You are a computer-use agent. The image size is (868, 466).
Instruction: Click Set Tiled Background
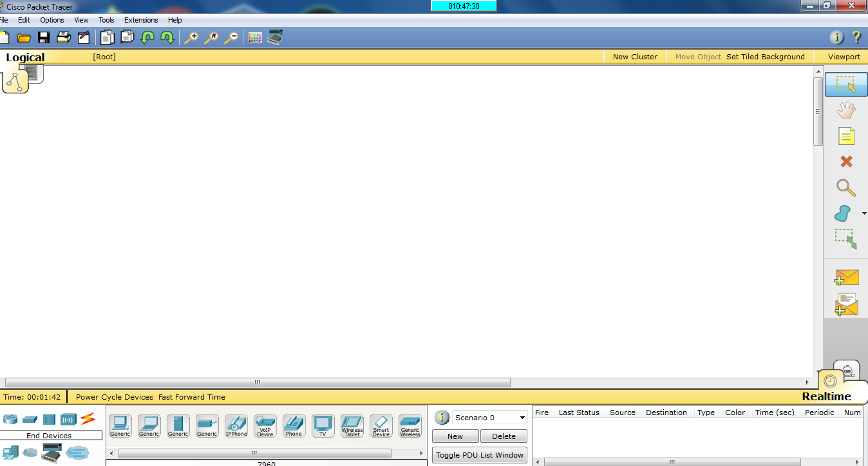coord(766,57)
